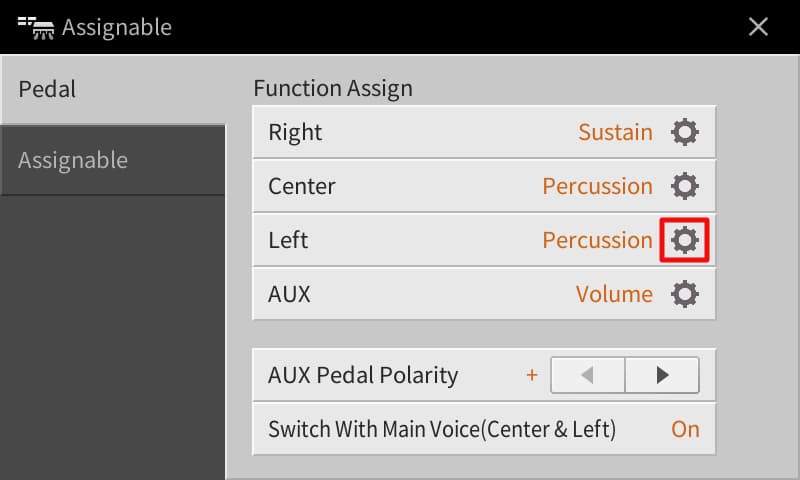
Task: Click the Switch With Main Voice row
Action: coord(442,430)
